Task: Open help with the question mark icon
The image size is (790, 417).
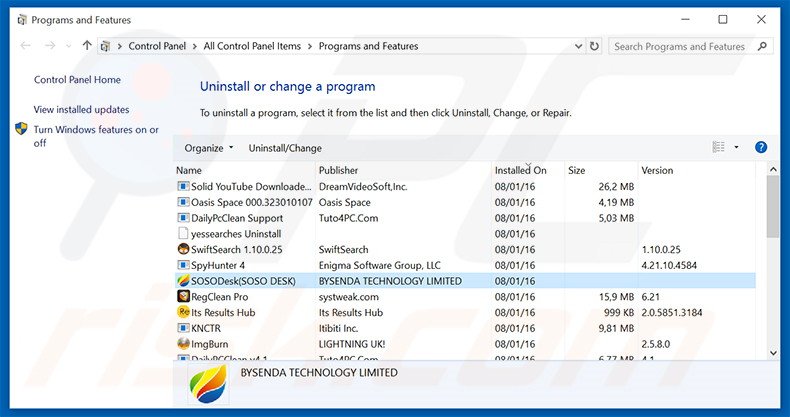Action: pos(761,148)
